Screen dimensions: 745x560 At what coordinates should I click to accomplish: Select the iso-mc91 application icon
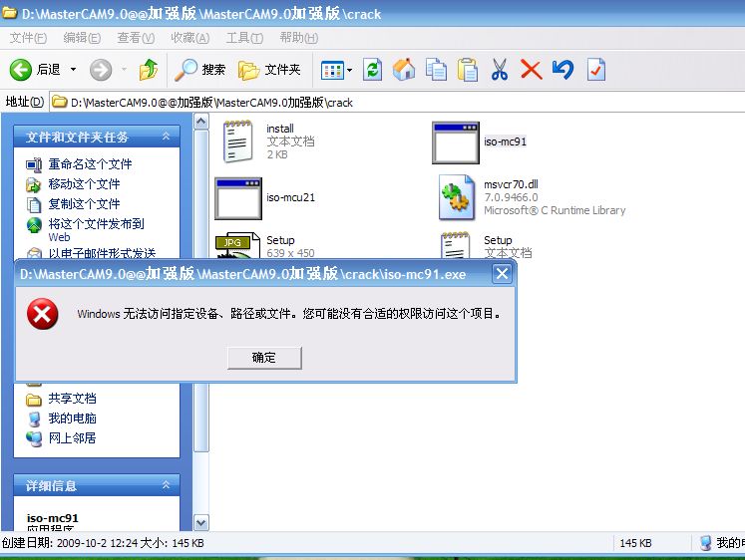click(456, 142)
